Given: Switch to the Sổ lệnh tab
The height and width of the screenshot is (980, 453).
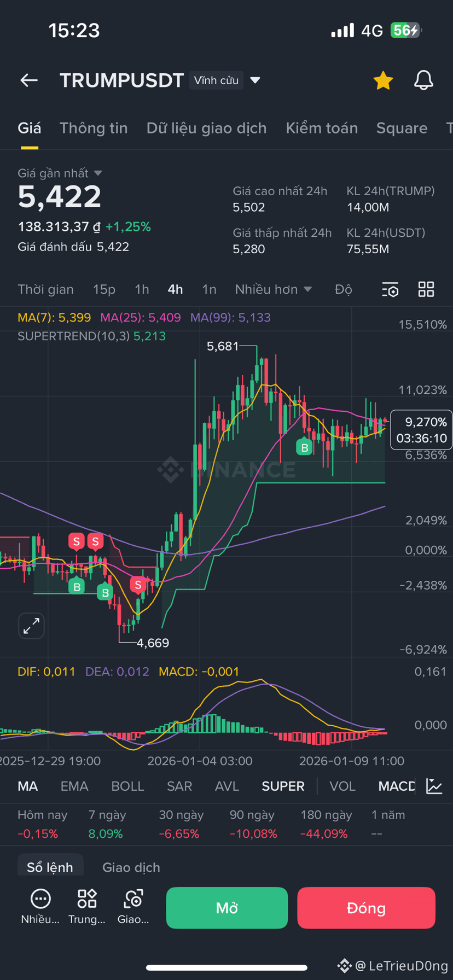Looking at the screenshot, I should (x=50, y=867).
